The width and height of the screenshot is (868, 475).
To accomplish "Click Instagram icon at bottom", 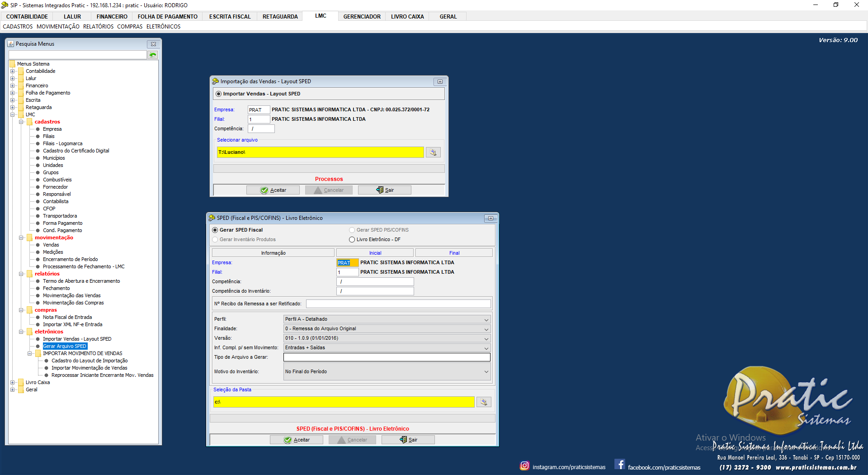I will tap(524, 465).
